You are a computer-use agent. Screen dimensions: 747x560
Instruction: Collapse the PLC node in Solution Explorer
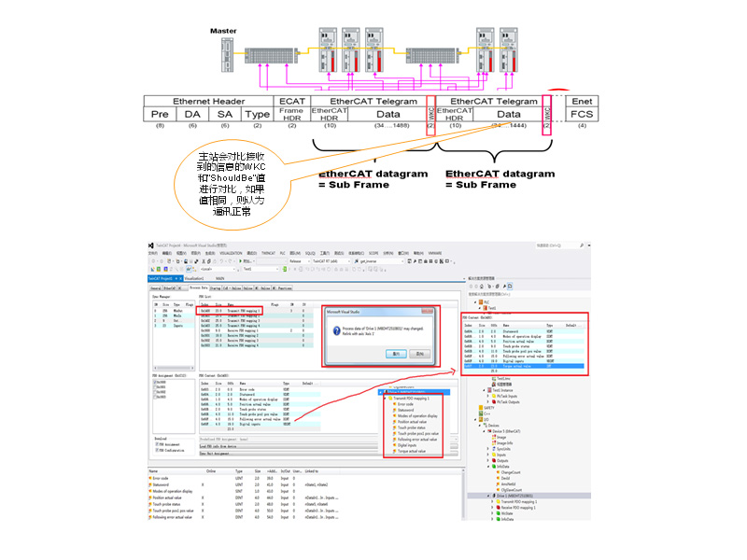(x=475, y=301)
